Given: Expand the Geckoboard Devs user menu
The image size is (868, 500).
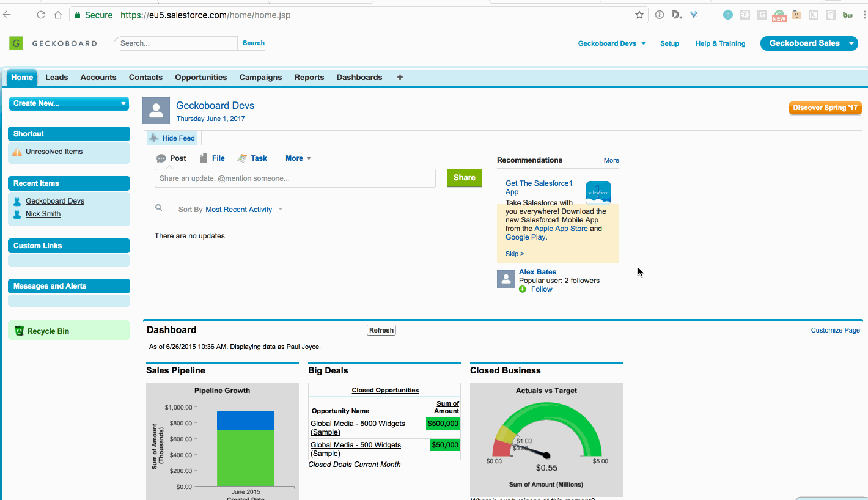Looking at the screenshot, I should pos(612,43).
